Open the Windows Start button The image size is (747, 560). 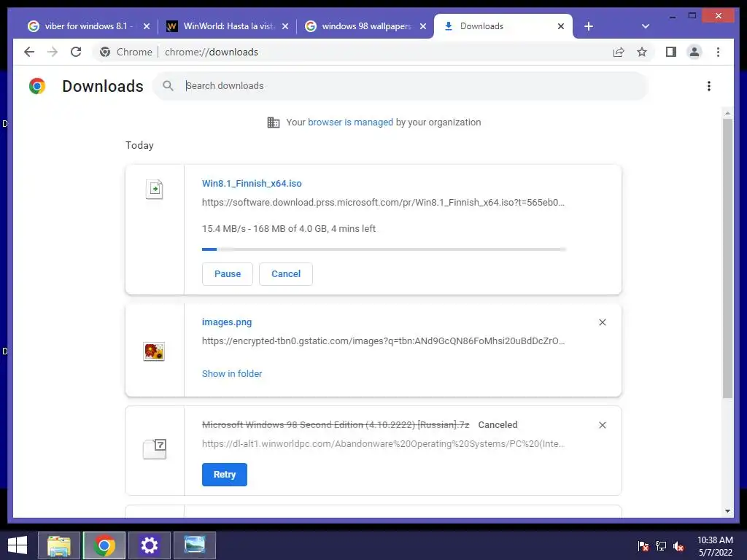(x=18, y=545)
